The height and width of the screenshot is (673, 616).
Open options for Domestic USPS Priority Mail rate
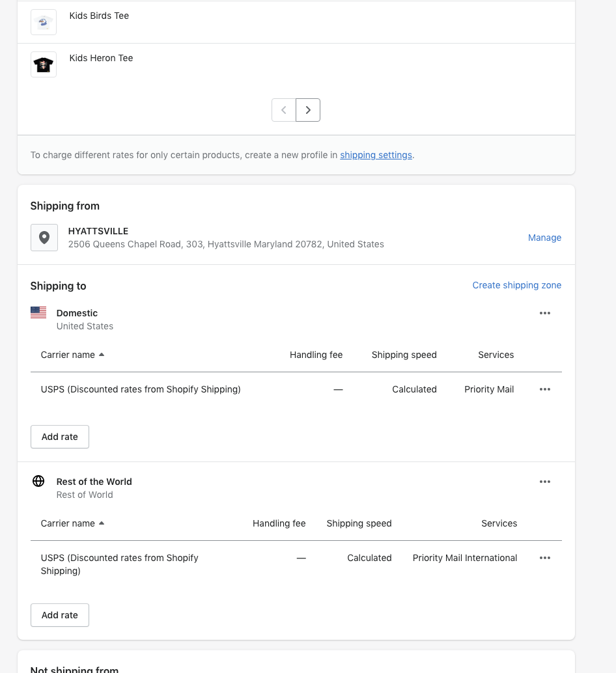coord(545,389)
